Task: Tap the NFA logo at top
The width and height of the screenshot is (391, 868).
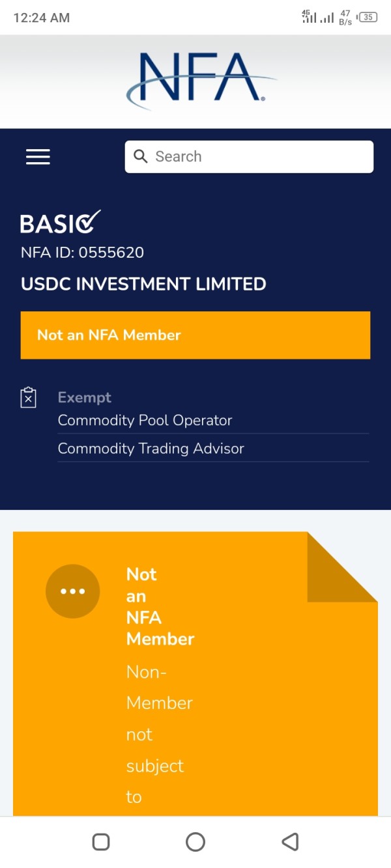Action: [x=201, y=79]
